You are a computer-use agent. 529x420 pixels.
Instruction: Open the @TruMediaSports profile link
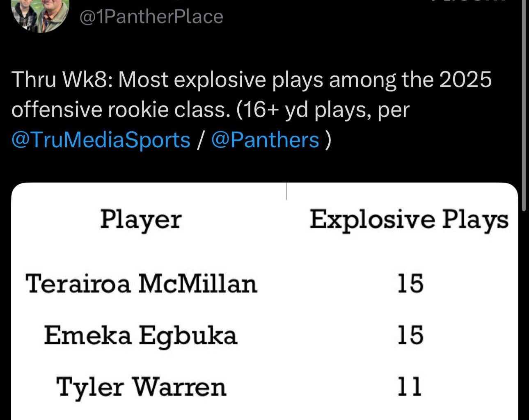[100, 139]
